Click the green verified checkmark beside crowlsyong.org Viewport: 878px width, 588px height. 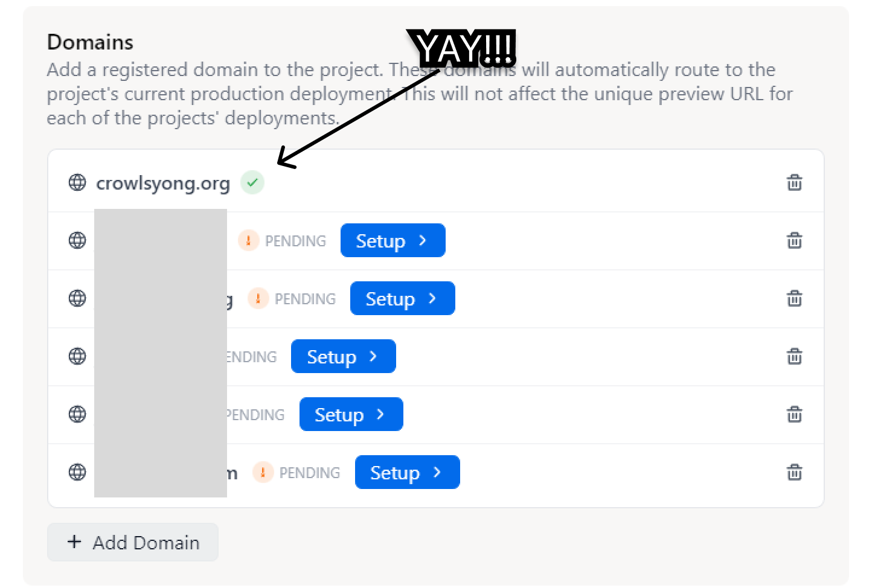pyautogui.click(x=252, y=182)
